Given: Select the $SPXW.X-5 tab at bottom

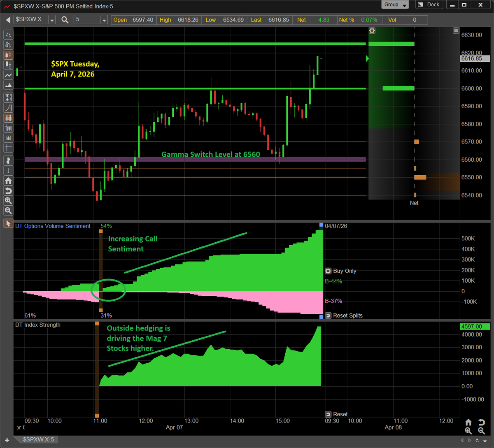Looking at the screenshot, I should click(38, 440).
